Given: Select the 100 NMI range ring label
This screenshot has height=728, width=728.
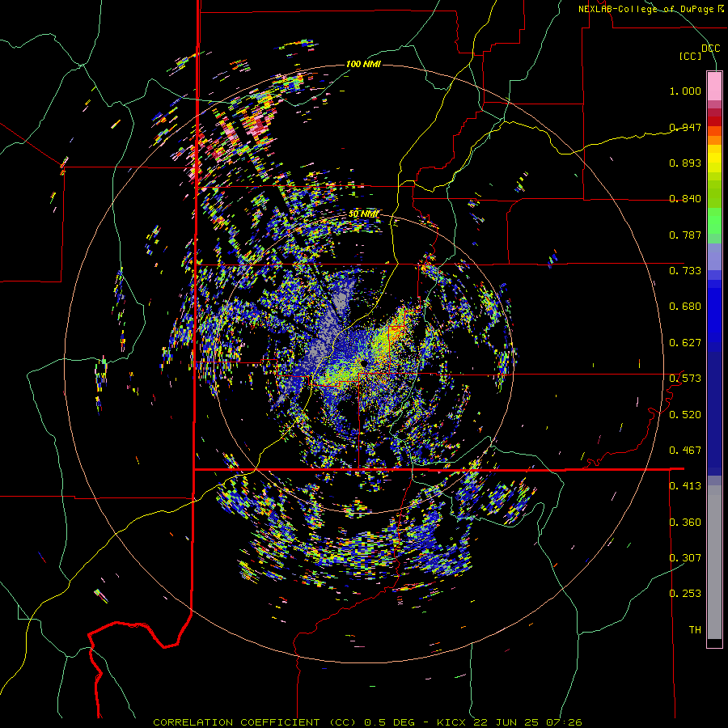Looking at the screenshot, I should (363, 64).
